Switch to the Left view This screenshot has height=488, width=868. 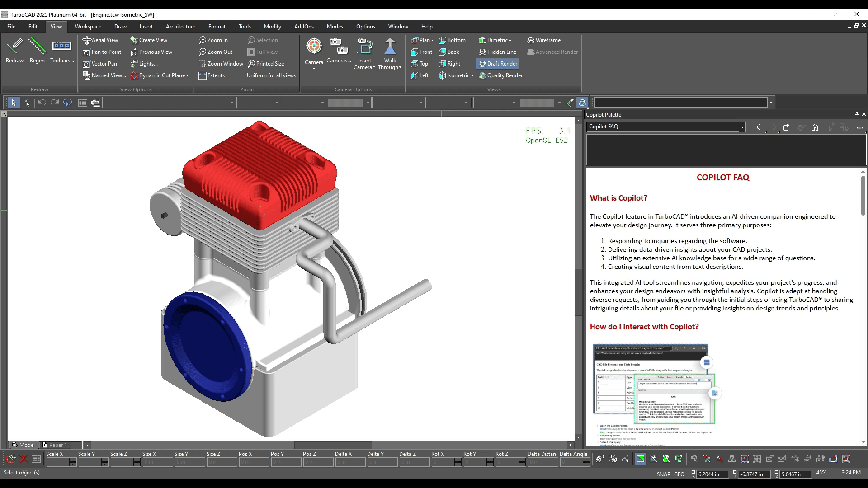(420, 75)
